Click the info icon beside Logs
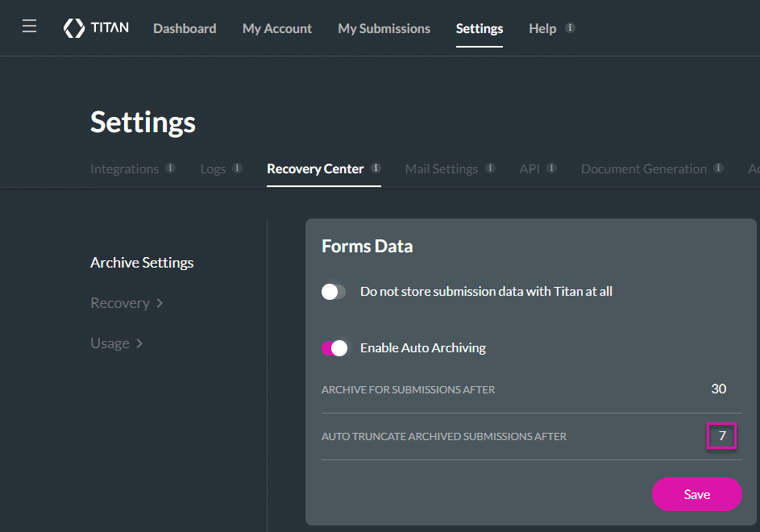Image resolution: width=760 pixels, height=532 pixels. (x=237, y=168)
